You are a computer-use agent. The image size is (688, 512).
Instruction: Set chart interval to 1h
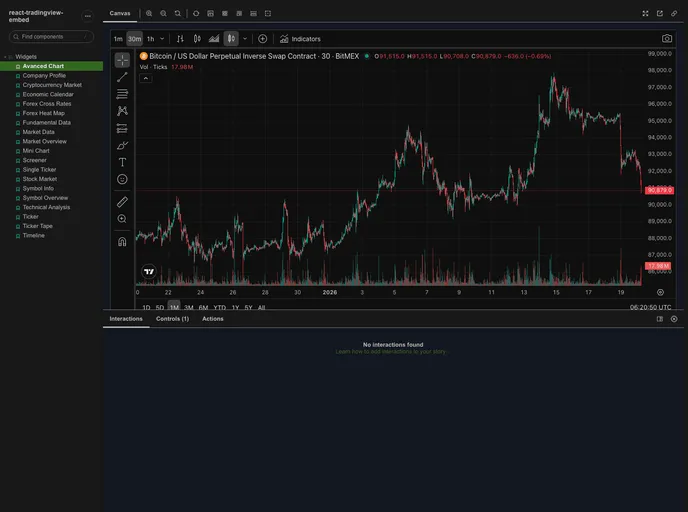[150, 39]
